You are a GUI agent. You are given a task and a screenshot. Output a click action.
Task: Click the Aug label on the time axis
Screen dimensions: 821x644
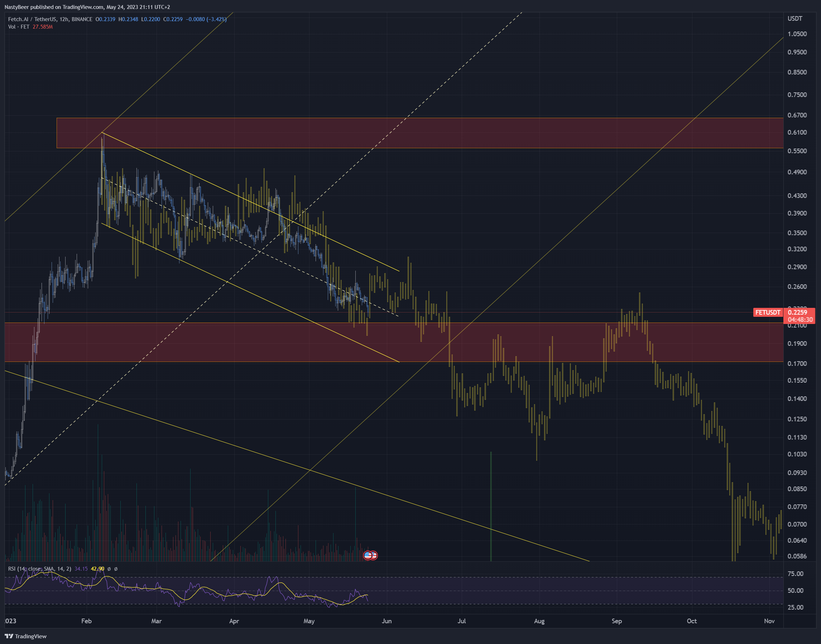[x=539, y=621]
